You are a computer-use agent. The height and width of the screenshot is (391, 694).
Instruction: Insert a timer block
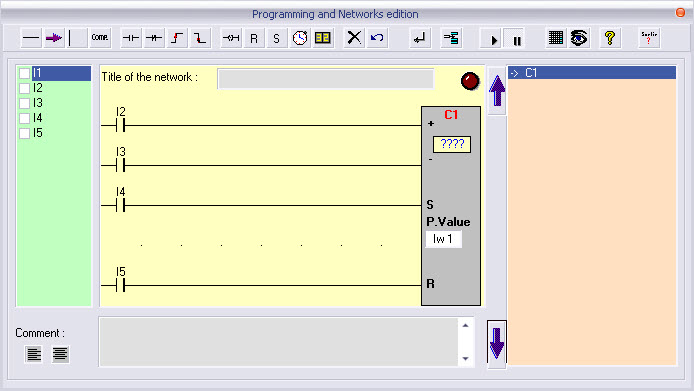click(300, 38)
